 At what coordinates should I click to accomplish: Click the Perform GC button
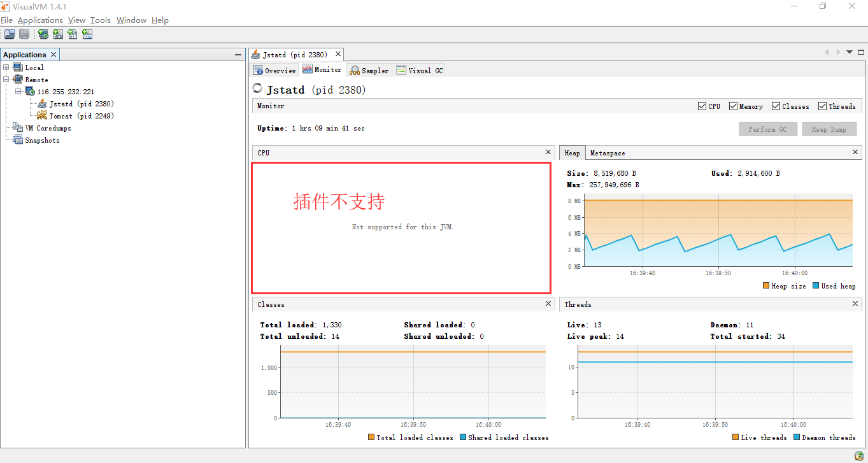pyautogui.click(x=767, y=129)
